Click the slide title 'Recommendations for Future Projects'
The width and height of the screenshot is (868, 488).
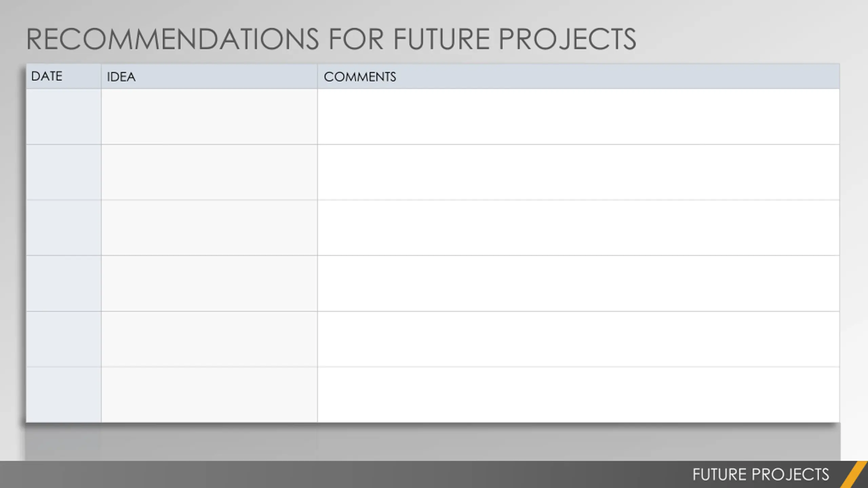point(331,39)
